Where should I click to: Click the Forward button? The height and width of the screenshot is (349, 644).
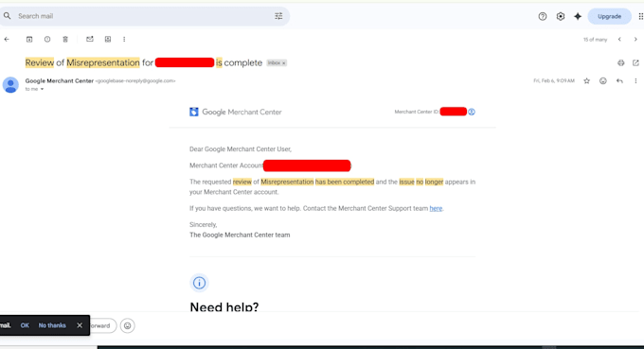click(x=102, y=325)
